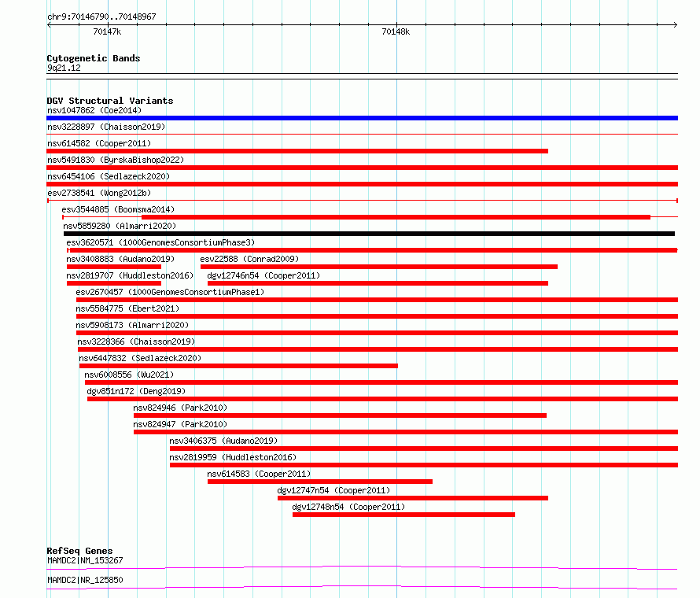Image resolution: width=700 pixels, height=598 pixels.
Task: Click nsv3408883 (Audano2019) label
Action: (120, 259)
